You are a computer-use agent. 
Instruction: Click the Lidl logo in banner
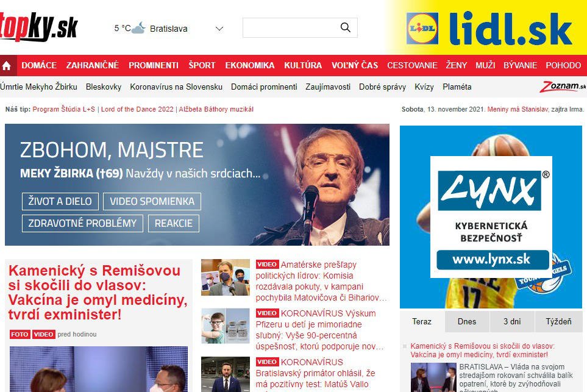tap(422, 29)
